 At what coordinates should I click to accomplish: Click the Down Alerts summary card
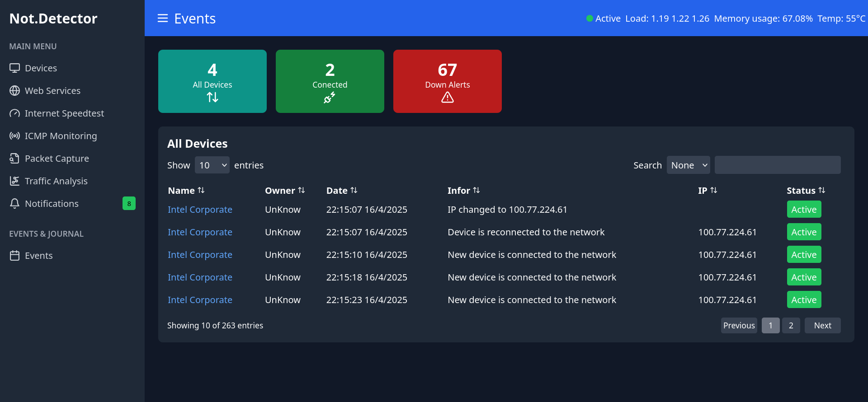[448, 81]
